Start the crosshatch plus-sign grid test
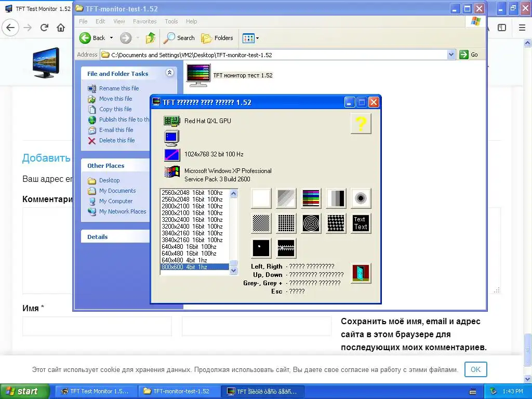This screenshot has width=532, height=399. (336, 223)
